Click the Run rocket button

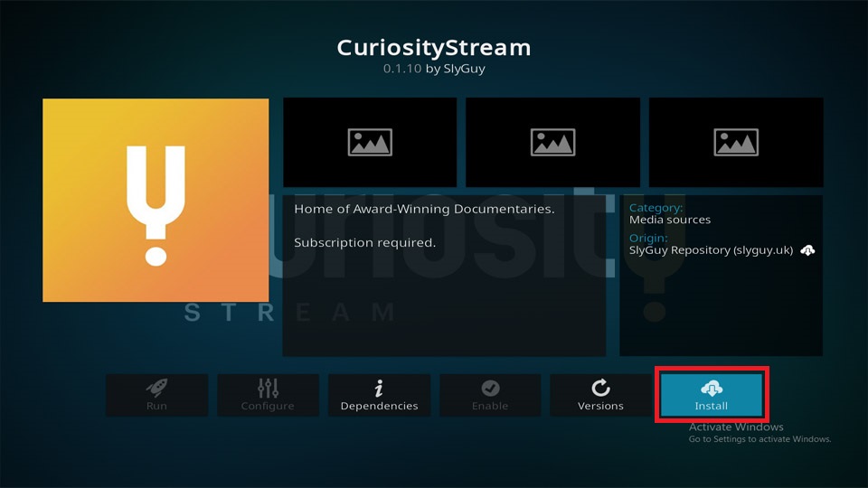[156, 395]
